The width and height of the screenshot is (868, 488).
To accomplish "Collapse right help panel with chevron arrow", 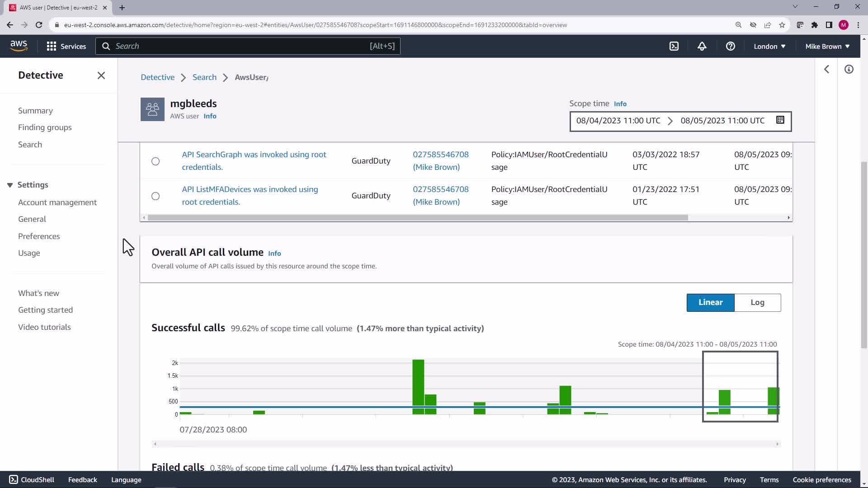I will pyautogui.click(x=826, y=69).
